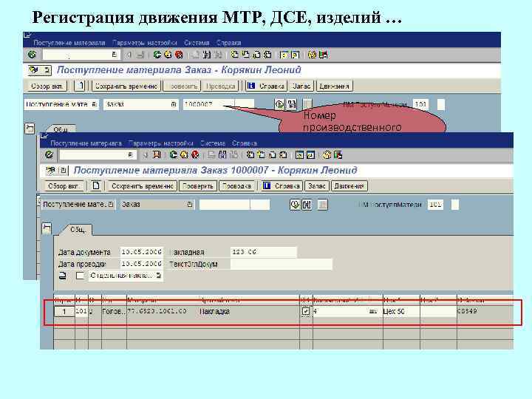The width and height of the screenshot is (532, 399).
Task: Click Справка button in front window
Action: 282,186
